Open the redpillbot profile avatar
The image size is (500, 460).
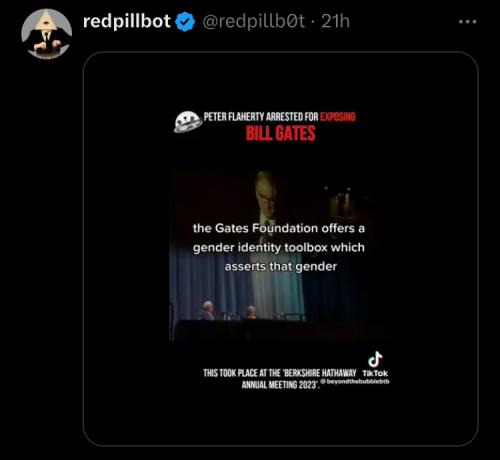coord(46,34)
